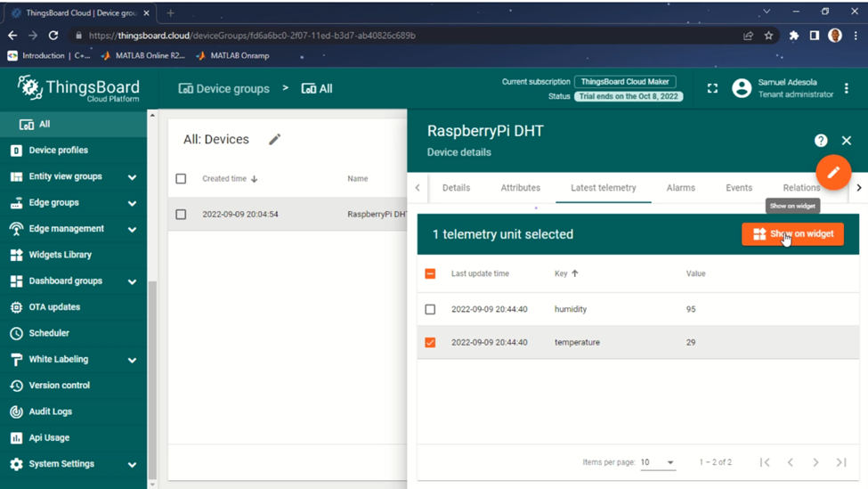
Task: Toggle the telemetry select-all checkbox
Action: coord(430,273)
